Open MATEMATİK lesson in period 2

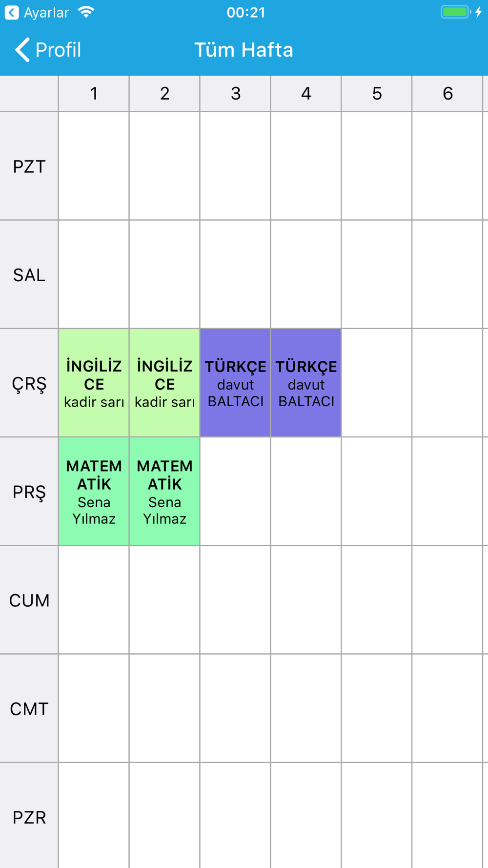tap(164, 491)
